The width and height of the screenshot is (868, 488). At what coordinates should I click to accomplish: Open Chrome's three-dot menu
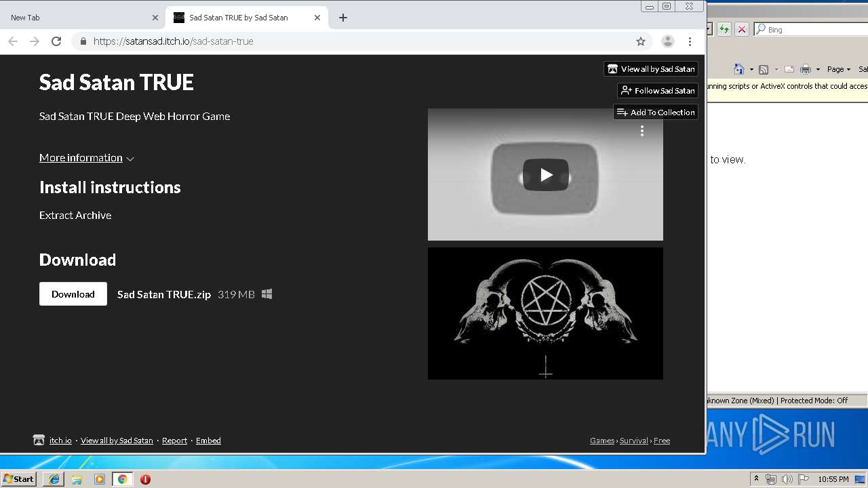[x=690, y=41]
